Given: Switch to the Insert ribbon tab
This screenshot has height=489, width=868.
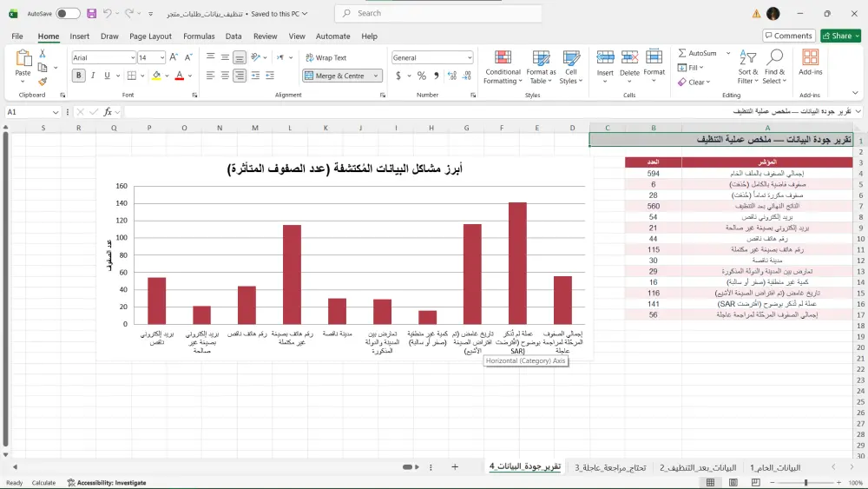Looking at the screenshot, I should coord(79,36).
